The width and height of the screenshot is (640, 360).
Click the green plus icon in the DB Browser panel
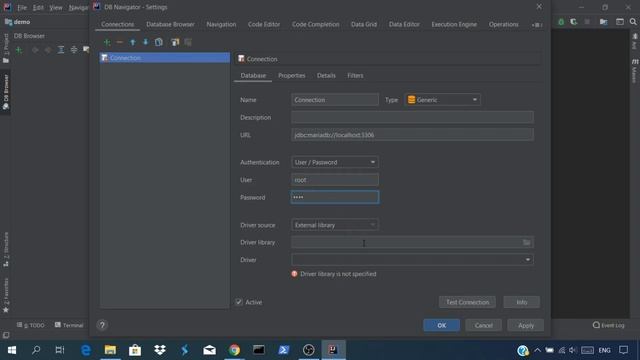[19, 50]
